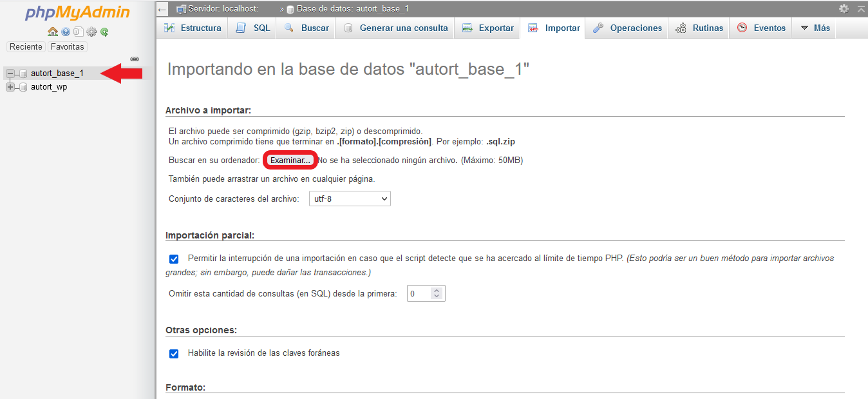Select the SQL tab
Screen dimensions: 868x399
(x=253, y=28)
